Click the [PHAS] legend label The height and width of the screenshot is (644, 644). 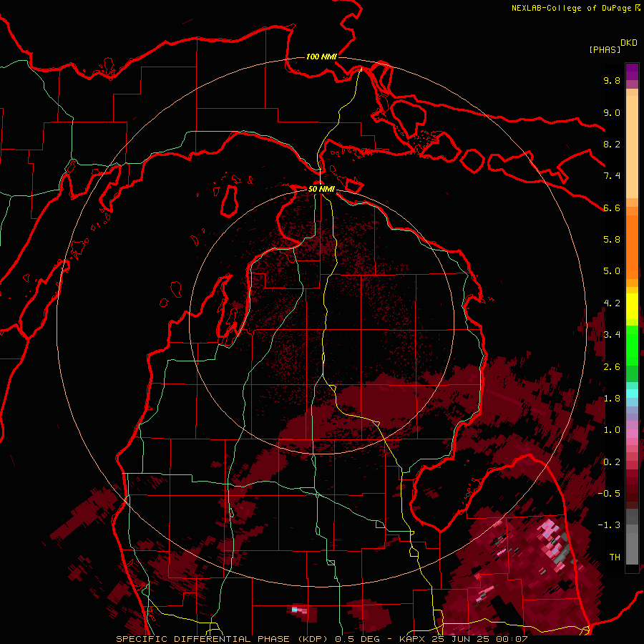605,49
